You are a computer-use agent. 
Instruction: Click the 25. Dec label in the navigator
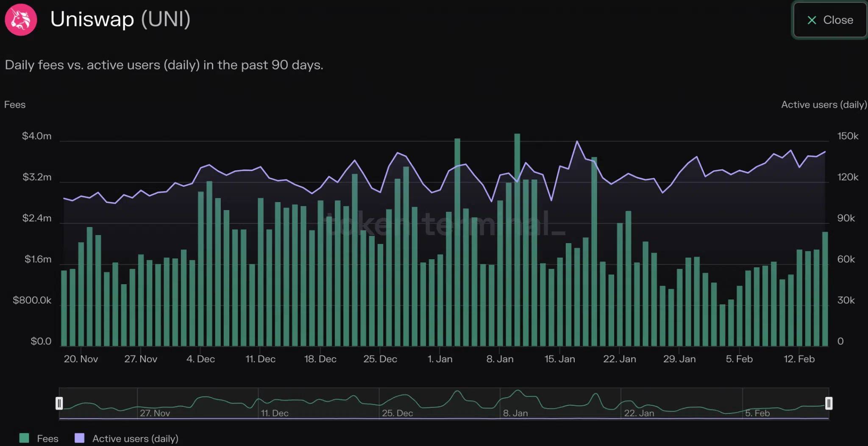click(x=397, y=413)
